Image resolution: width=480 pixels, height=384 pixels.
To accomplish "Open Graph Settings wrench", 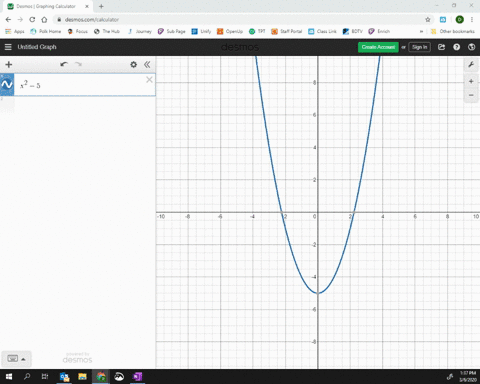I will click(x=471, y=64).
